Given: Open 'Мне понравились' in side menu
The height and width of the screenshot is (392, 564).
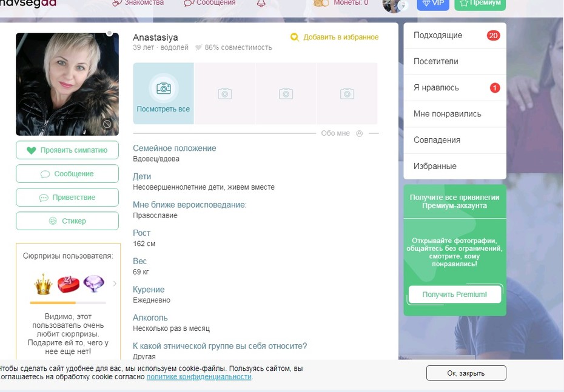Looking at the screenshot, I should [455, 114].
